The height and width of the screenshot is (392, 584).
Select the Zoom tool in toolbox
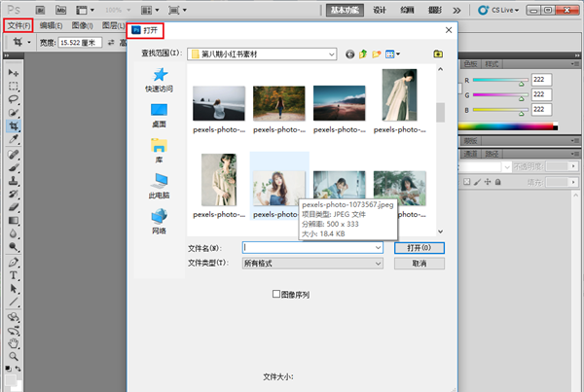14,357
